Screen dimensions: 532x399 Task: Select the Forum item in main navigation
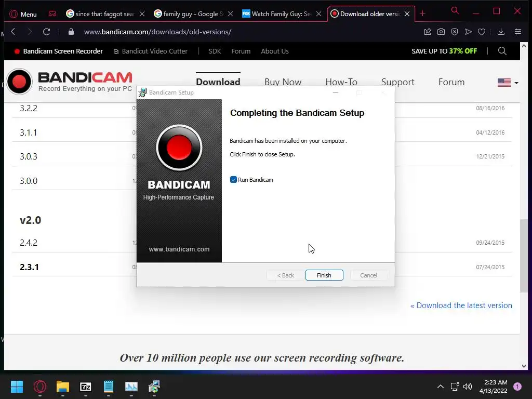(451, 82)
